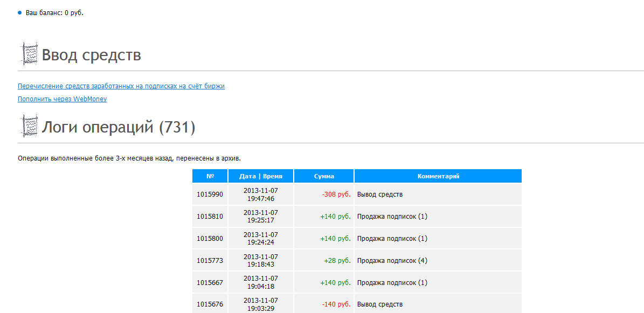This screenshot has width=644, height=313.
Task: Click 'Продажа подписок (1)' in row 1015800
Action: coord(392,238)
